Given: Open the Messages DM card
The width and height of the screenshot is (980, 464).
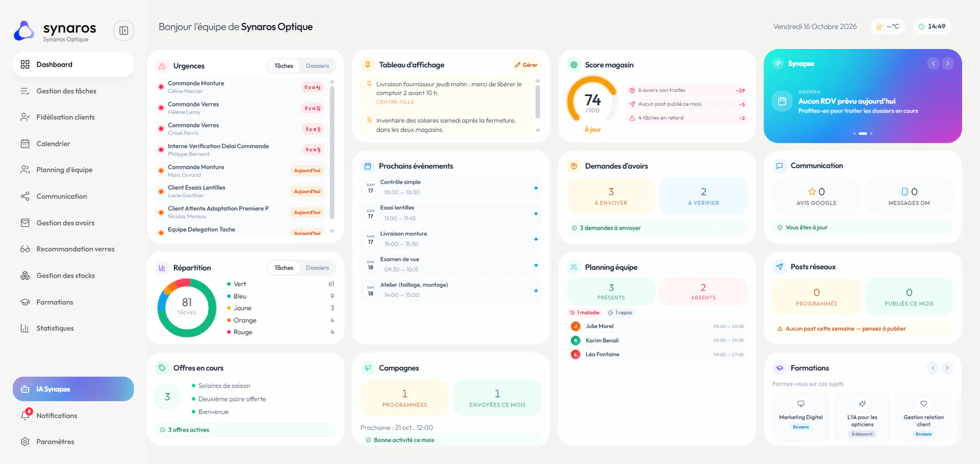Looking at the screenshot, I should (909, 196).
